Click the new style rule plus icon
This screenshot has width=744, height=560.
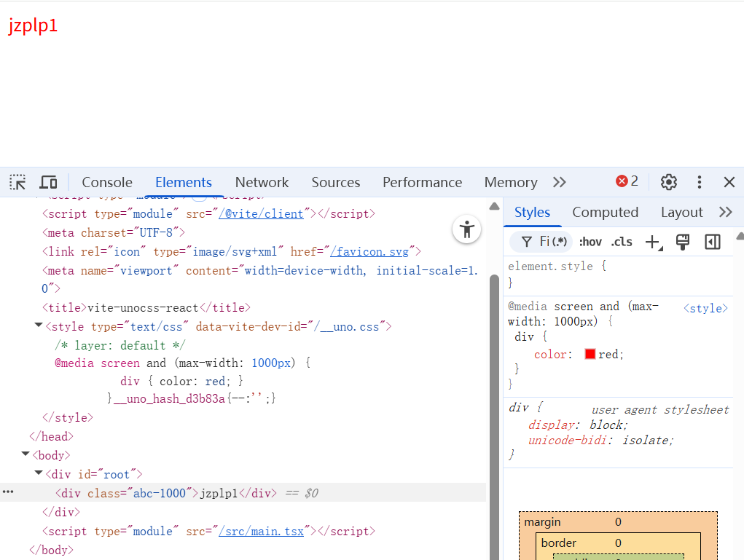click(x=654, y=242)
